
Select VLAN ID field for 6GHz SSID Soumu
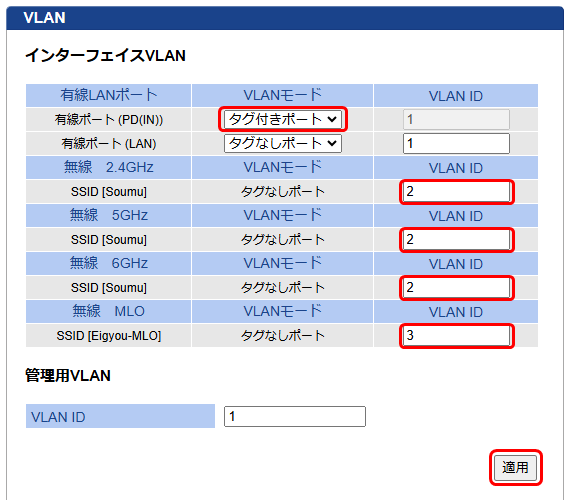tap(456, 287)
